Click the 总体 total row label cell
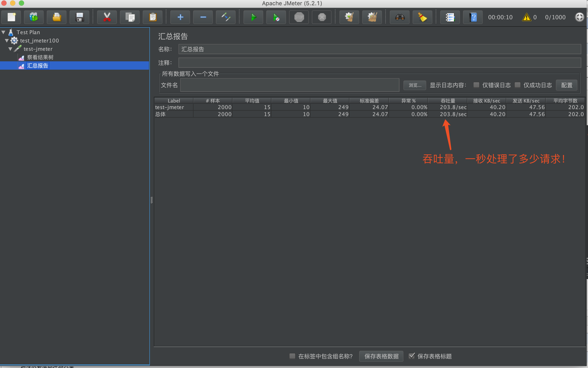Viewport: 588px width, 368px height. tap(174, 114)
